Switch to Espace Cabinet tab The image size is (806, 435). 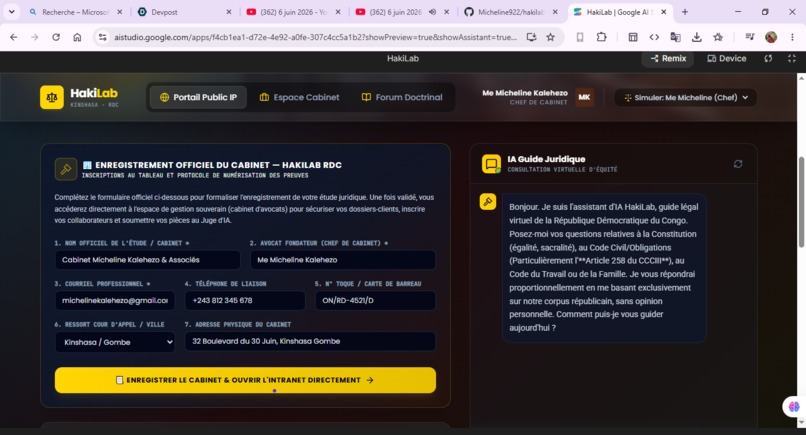[299, 97]
